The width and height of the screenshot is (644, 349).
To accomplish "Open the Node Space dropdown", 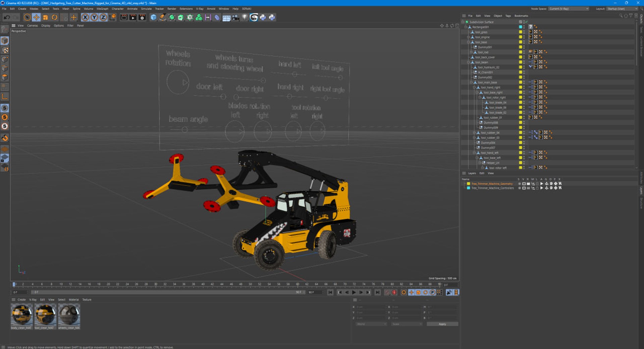I will 569,9.
